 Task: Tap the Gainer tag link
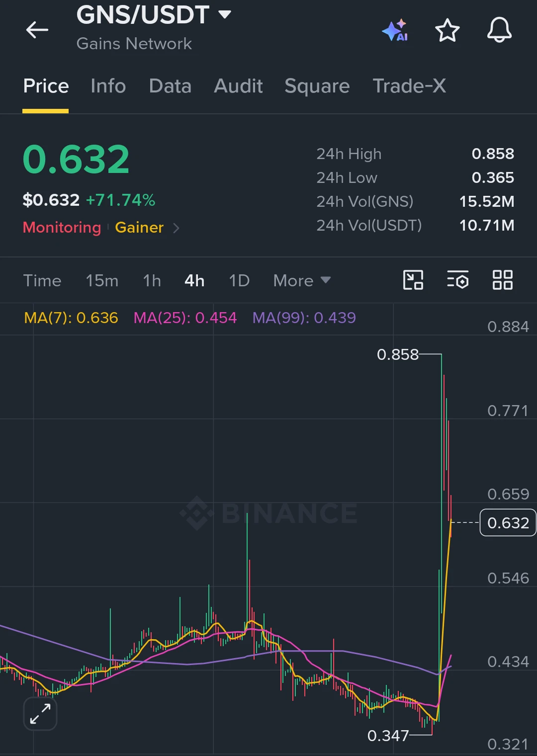pyautogui.click(x=139, y=228)
